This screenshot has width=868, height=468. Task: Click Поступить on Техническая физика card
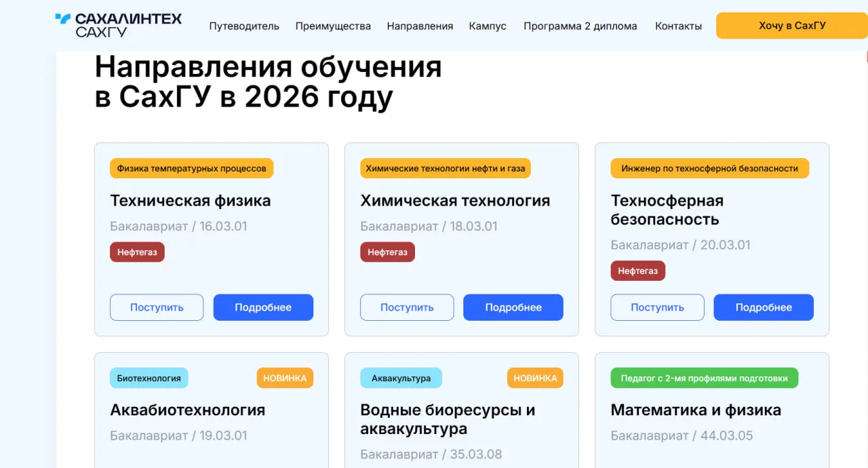pos(157,307)
